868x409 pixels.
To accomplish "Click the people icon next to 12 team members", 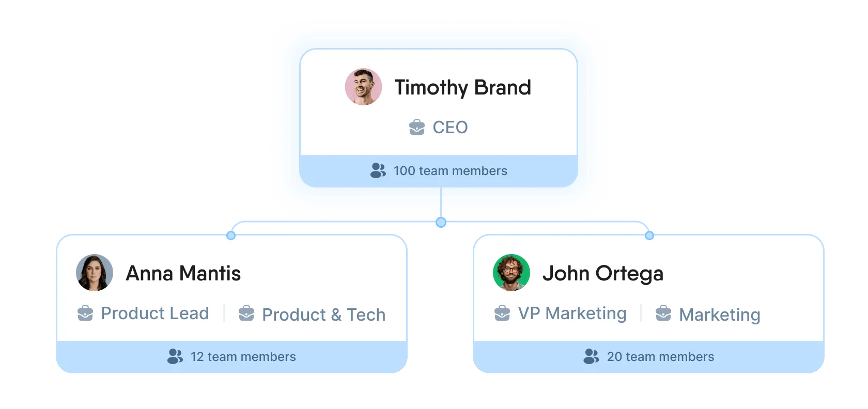I will tap(175, 356).
